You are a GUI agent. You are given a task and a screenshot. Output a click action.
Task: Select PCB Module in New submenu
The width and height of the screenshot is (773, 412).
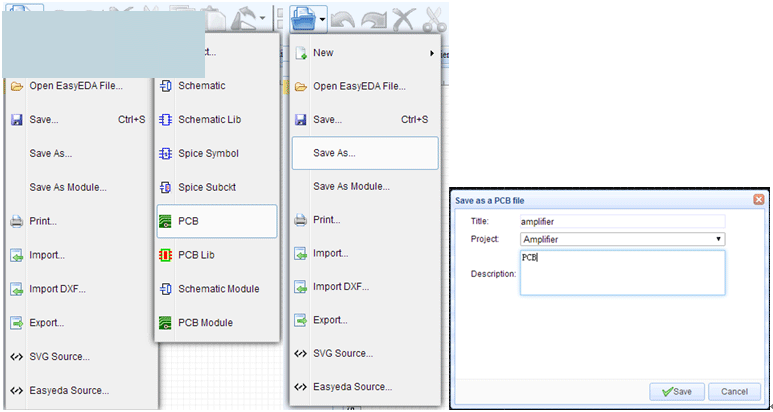click(217, 323)
